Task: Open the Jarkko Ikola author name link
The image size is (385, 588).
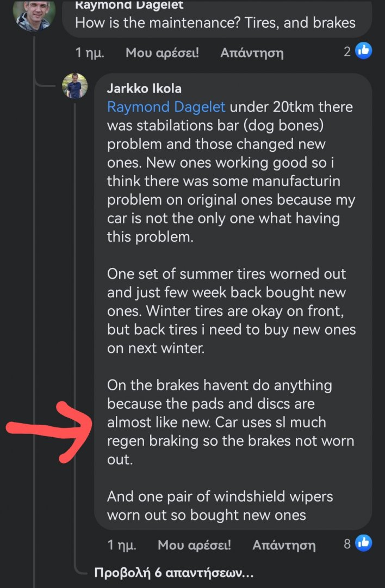Action: pos(144,89)
